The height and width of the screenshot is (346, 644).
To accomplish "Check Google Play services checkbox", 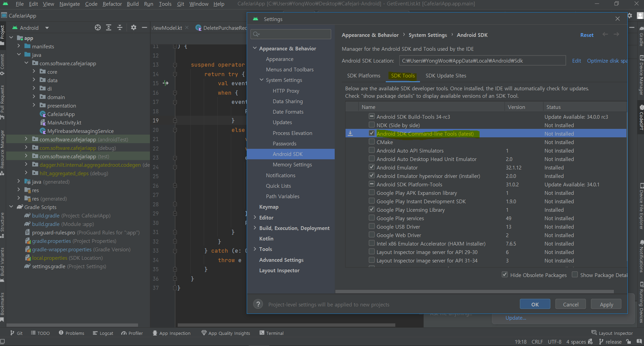I will pyautogui.click(x=372, y=218).
